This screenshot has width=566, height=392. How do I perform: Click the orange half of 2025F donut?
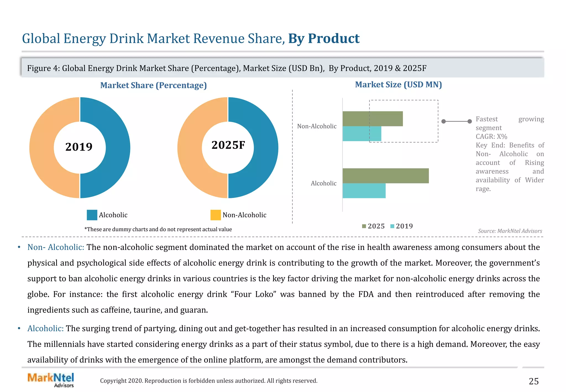click(x=190, y=148)
